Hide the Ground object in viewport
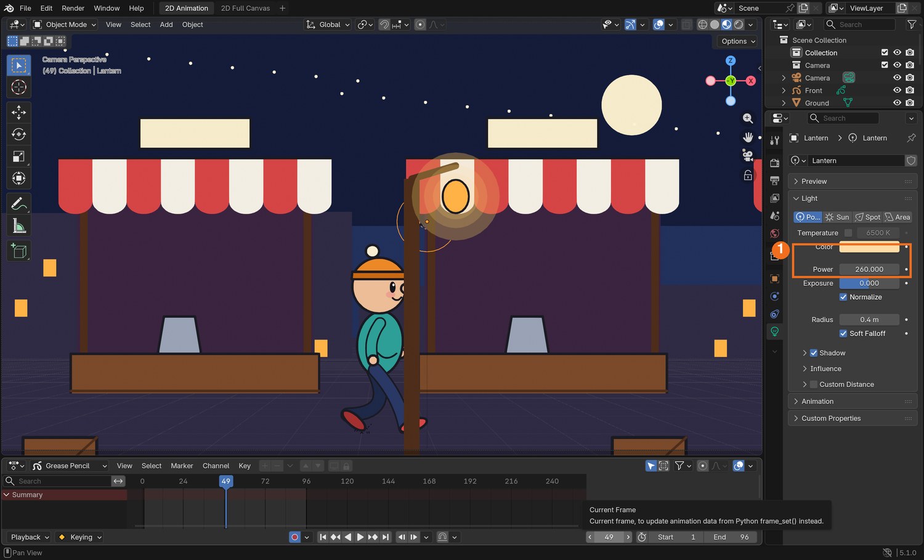924x560 pixels. 897,103
